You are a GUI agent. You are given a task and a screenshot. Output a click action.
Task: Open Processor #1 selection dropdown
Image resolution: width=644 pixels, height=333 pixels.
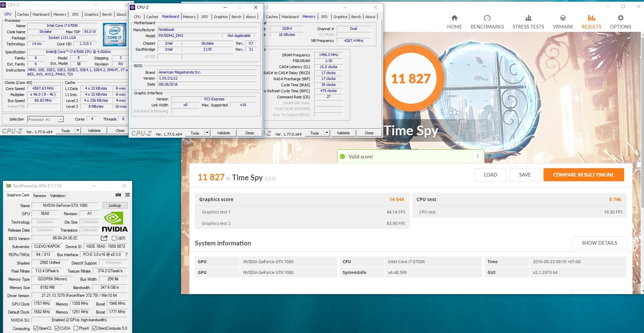tap(45, 119)
